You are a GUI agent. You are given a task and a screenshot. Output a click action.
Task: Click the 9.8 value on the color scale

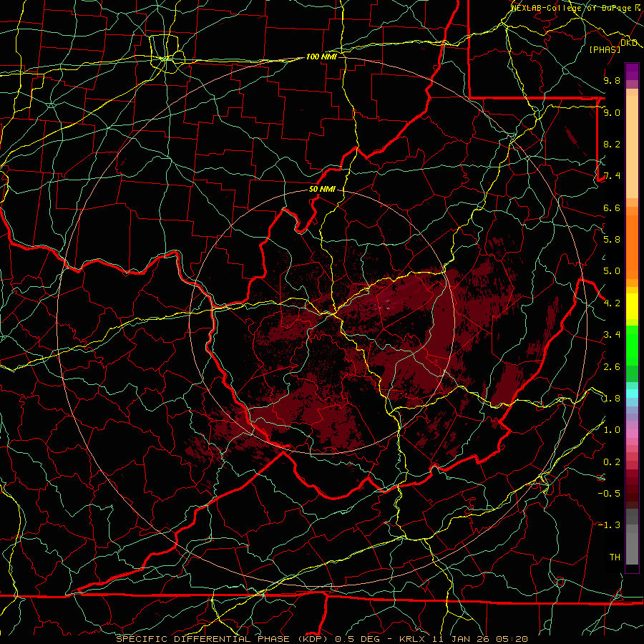[612, 80]
